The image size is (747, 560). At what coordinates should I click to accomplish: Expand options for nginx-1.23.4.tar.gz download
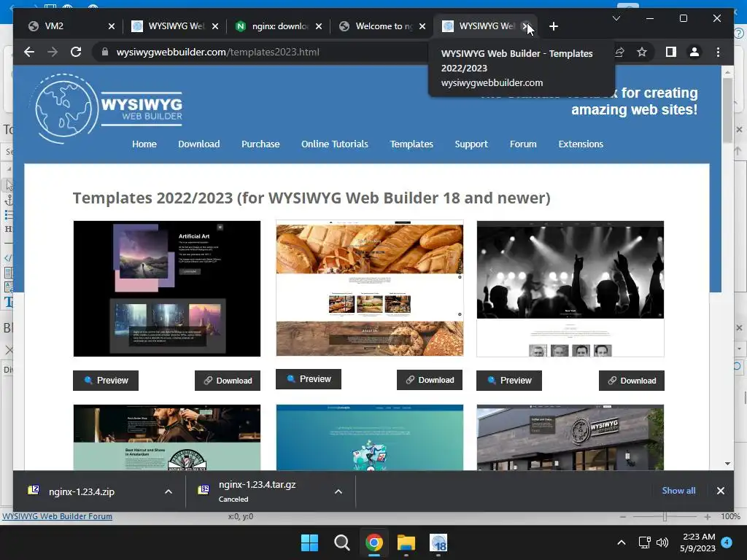coord(338,491)
